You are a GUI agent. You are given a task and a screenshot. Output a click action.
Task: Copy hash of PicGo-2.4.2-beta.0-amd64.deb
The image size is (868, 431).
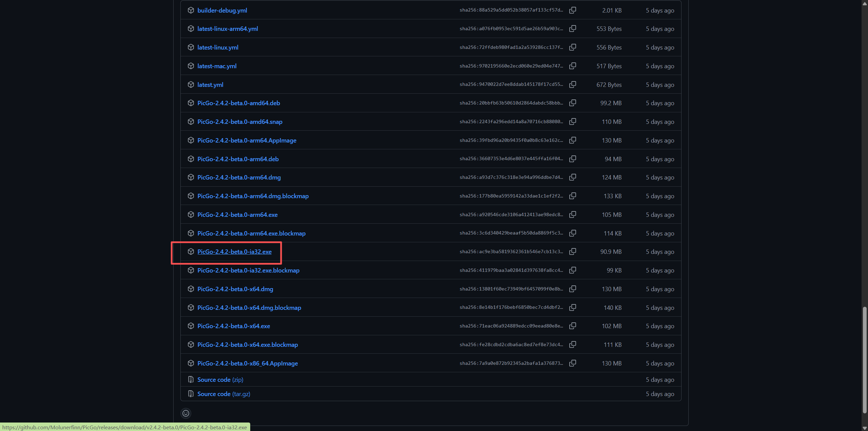click(572, 103)
